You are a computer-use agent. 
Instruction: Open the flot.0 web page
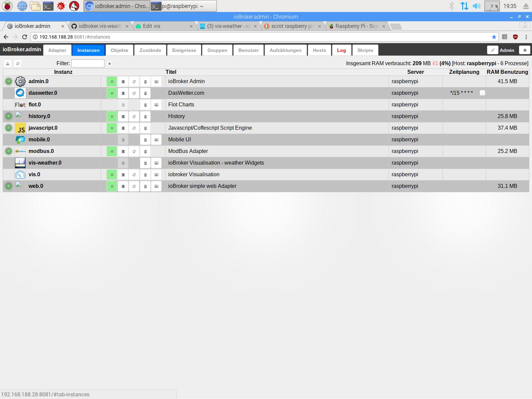[156, 105]
